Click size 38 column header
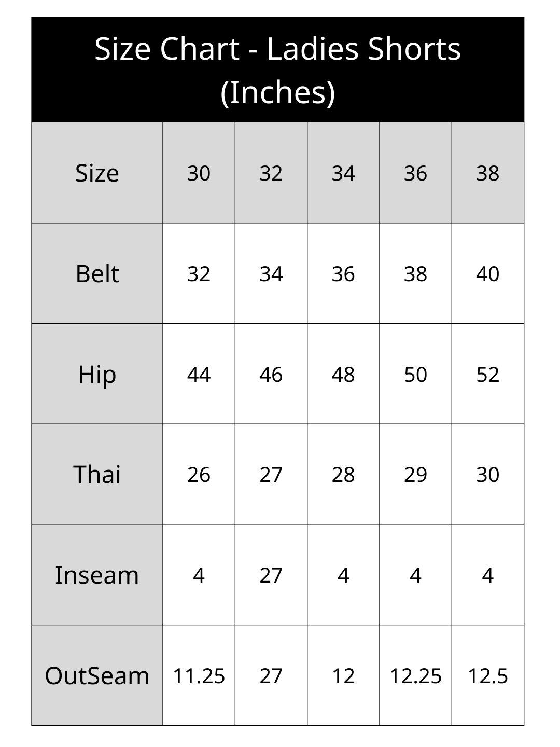 coord(488,173)
